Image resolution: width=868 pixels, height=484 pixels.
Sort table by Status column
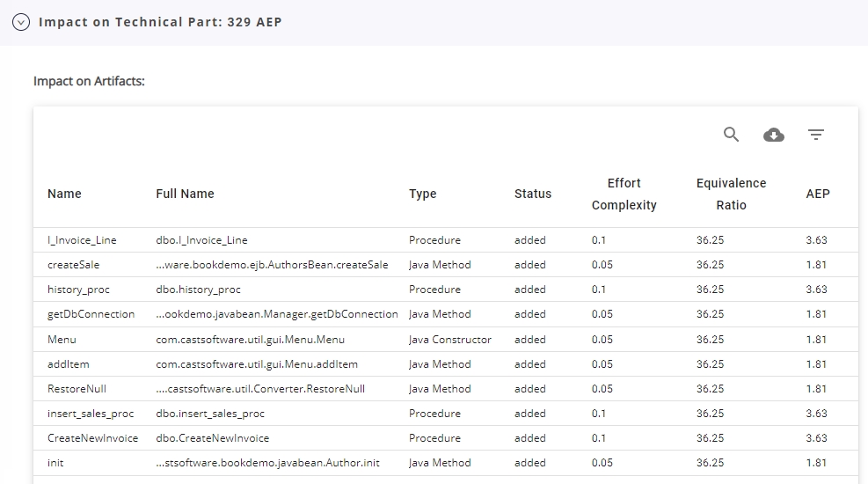[532, 194]
